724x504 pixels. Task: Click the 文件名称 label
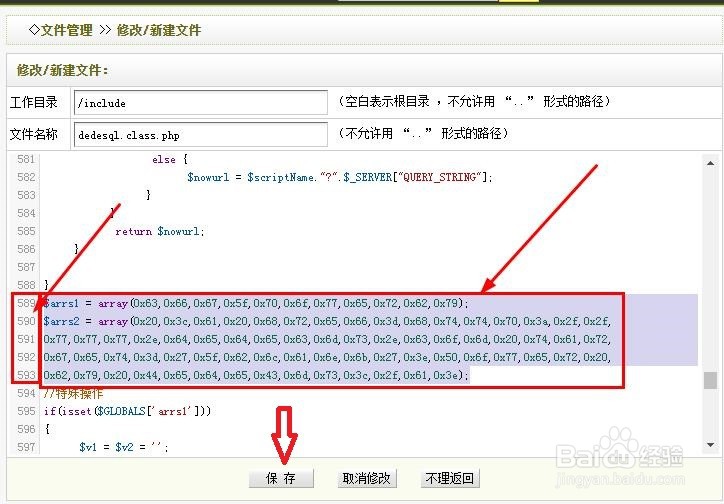click(34, 134)
